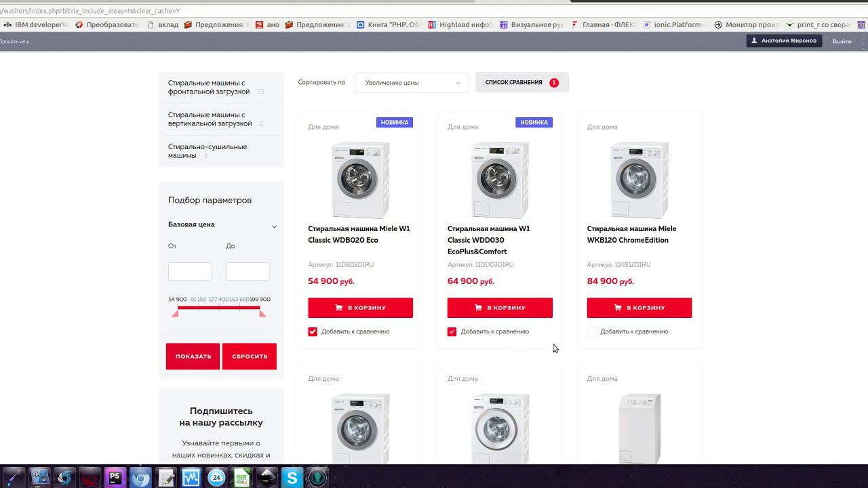Click the СБРОСИТЬ filter button
868x488 pixels.
click(250, 357)
